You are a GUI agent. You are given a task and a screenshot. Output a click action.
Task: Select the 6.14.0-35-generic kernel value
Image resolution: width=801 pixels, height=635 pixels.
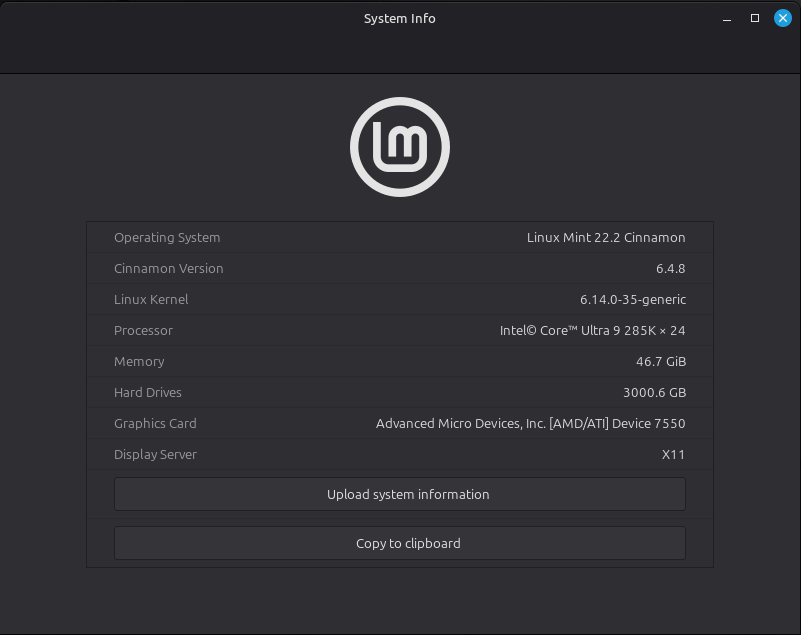(633, 299)
